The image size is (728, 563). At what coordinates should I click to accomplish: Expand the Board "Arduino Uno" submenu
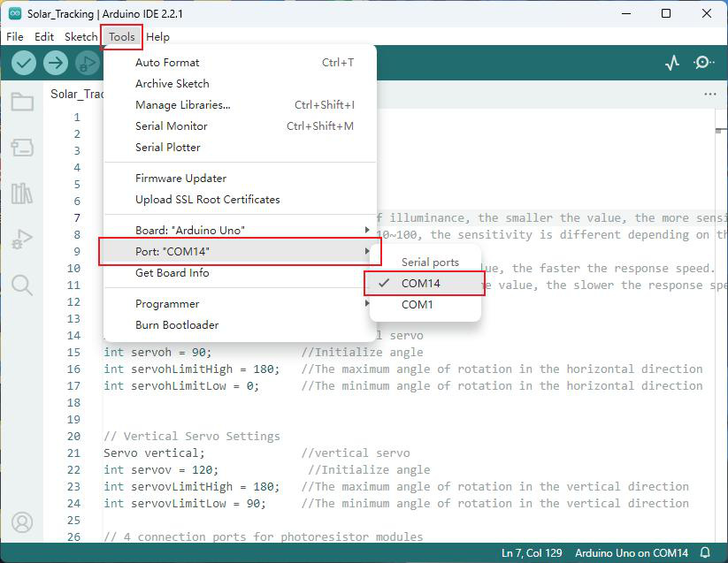click(x=240, y=230)
